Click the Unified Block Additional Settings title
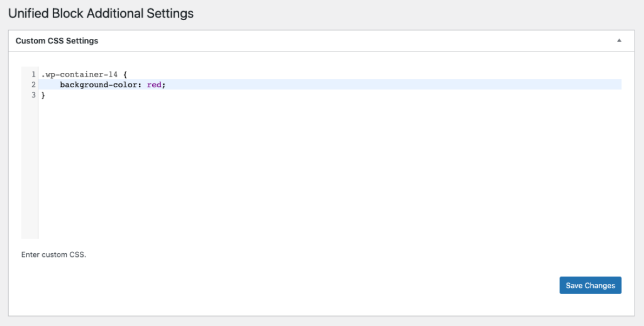Viewport: 644px width, 326px height. [x=101, y=13]
